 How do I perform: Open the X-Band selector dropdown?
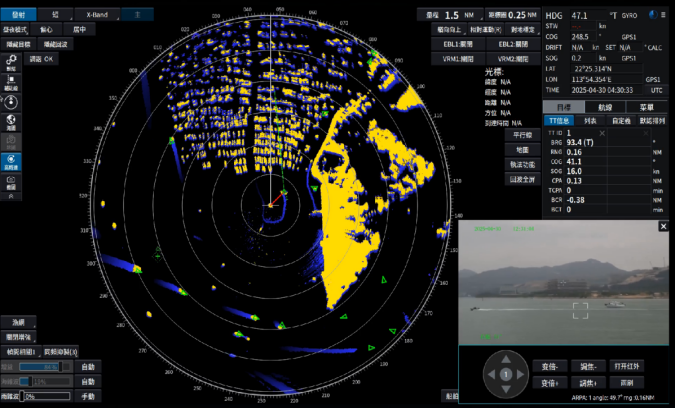tap(98, 15)
